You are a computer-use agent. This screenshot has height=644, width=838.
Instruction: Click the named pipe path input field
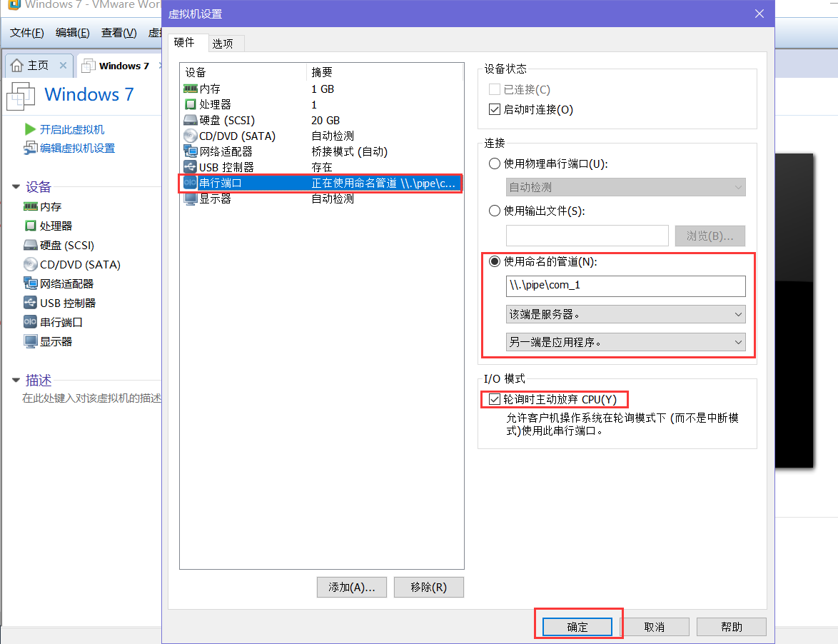[x=625, y=286]
